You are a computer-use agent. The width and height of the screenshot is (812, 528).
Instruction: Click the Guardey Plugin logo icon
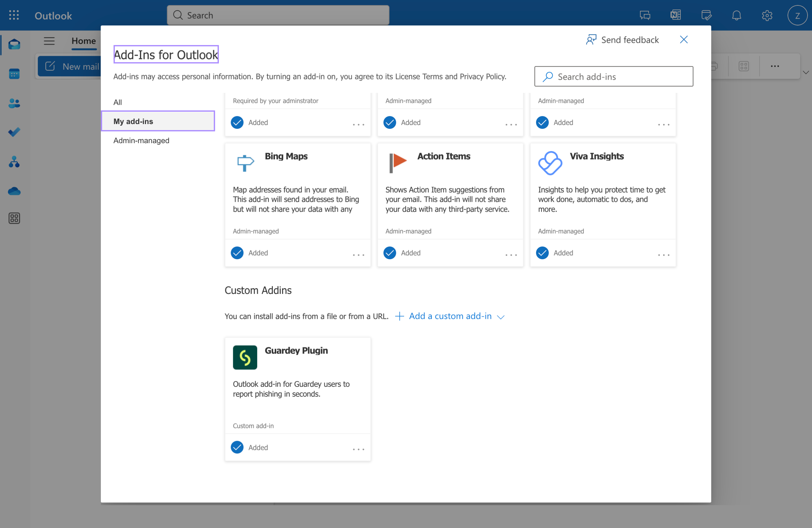(x=245, y=357)
